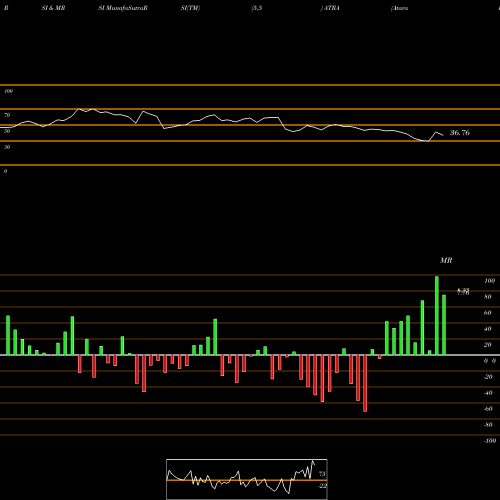This screenshot has width=500, height=500.
Task: Click the RSI axis label 50
Action: point(7,131)
